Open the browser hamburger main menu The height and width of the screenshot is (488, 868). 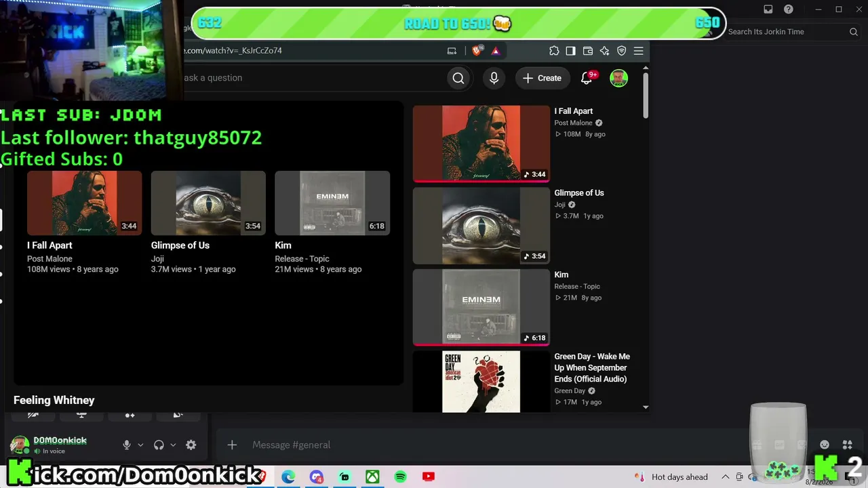[638, 51]
